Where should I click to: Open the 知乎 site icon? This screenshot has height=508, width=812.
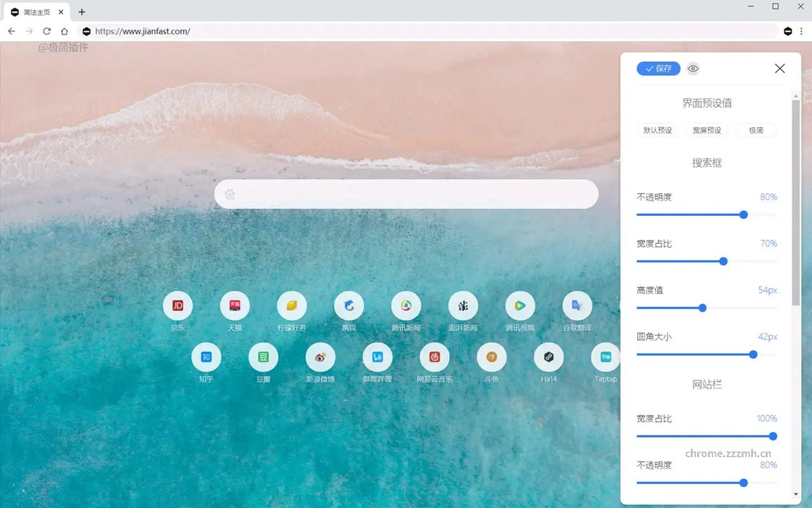click(206, 357)
